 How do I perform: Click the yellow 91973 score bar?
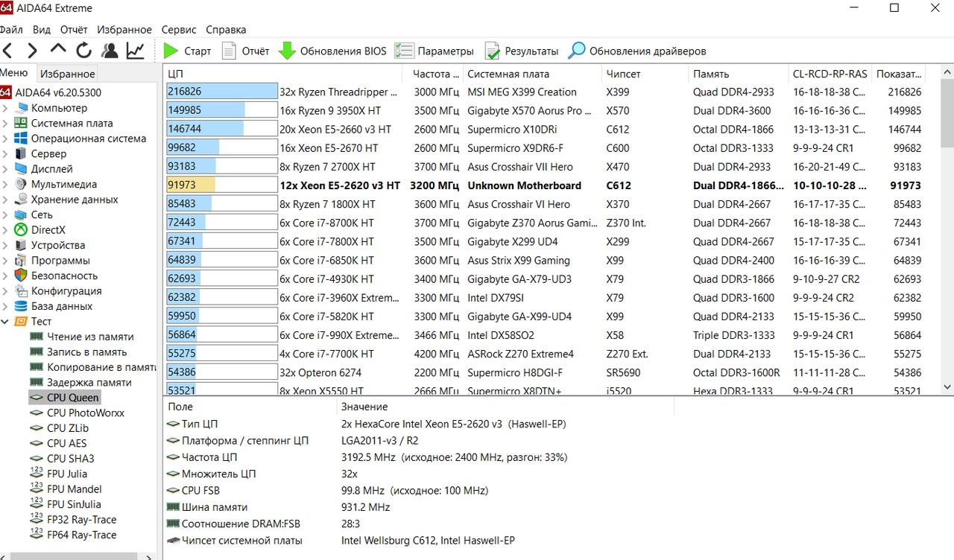191,185
